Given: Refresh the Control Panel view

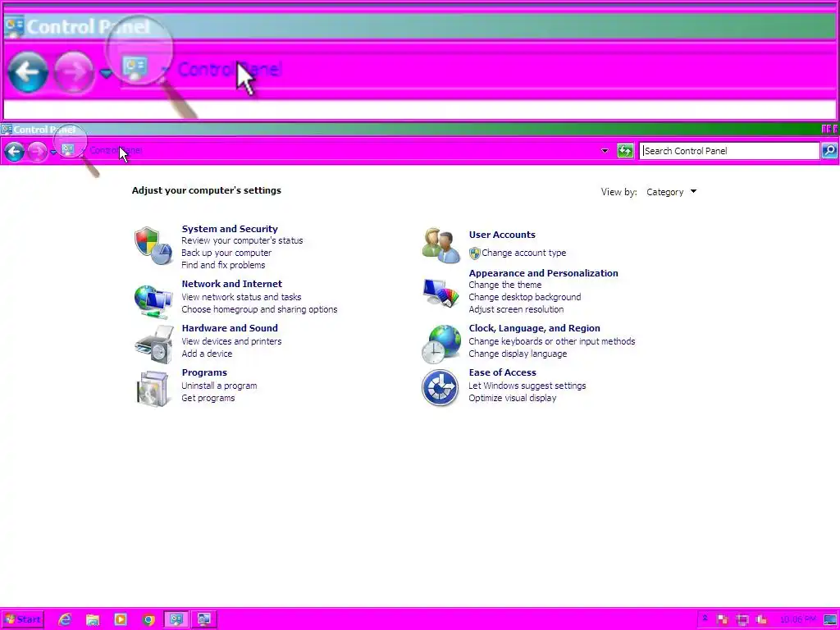Looking at the screenshot, I should point(624,151).
